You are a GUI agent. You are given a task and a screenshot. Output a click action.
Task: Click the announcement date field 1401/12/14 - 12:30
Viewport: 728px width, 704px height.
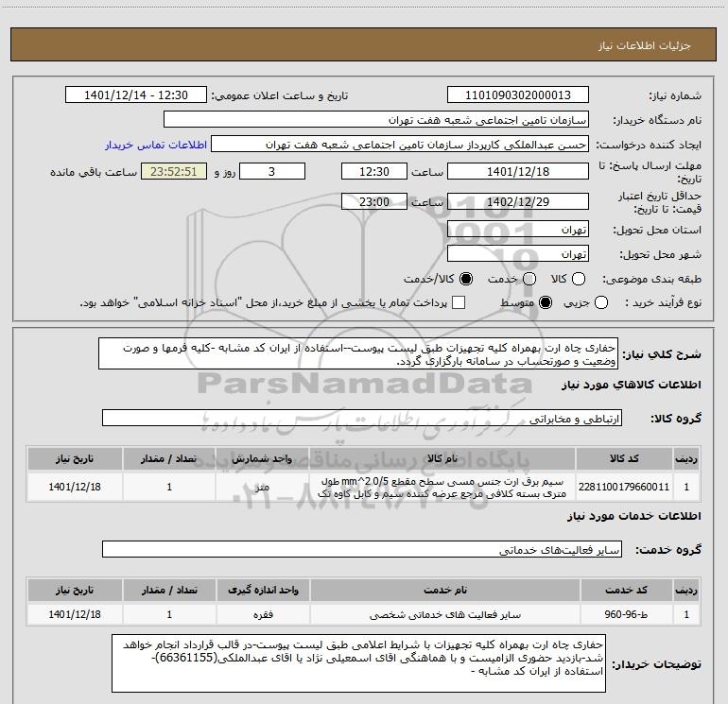[136, 95]
